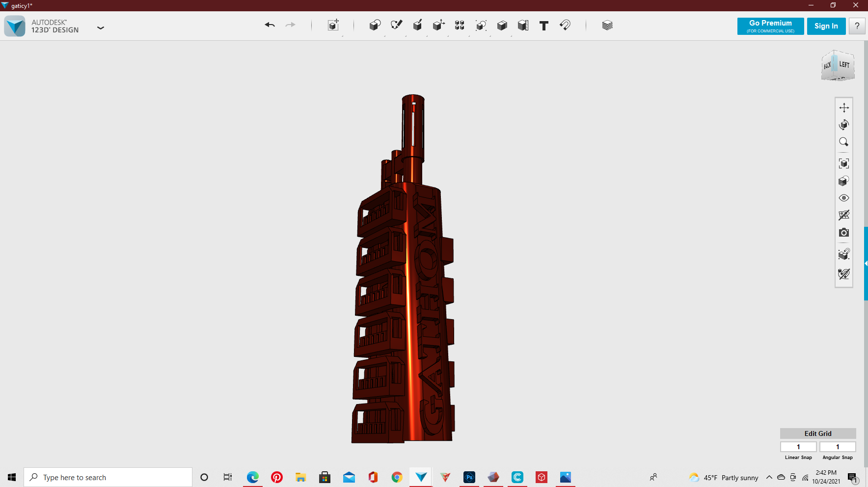This screenshot has width=868, height=487.
Task: Click the 123D Design logo icon
Action: [15, 26]
